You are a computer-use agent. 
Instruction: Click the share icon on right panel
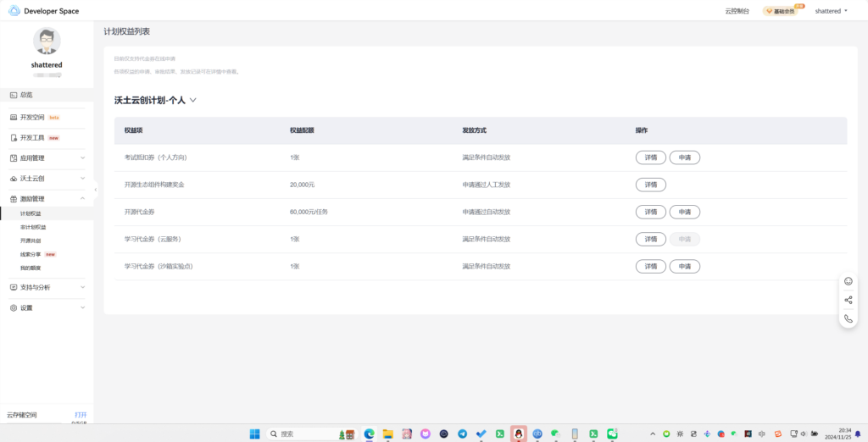pos(849,300)
